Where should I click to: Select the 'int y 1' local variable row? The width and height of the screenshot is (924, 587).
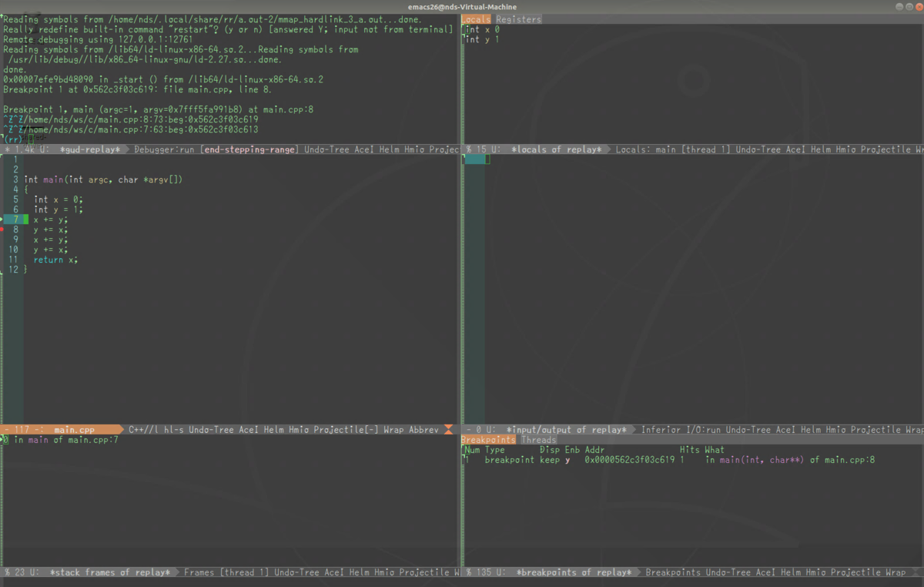(x=482, y=39)
